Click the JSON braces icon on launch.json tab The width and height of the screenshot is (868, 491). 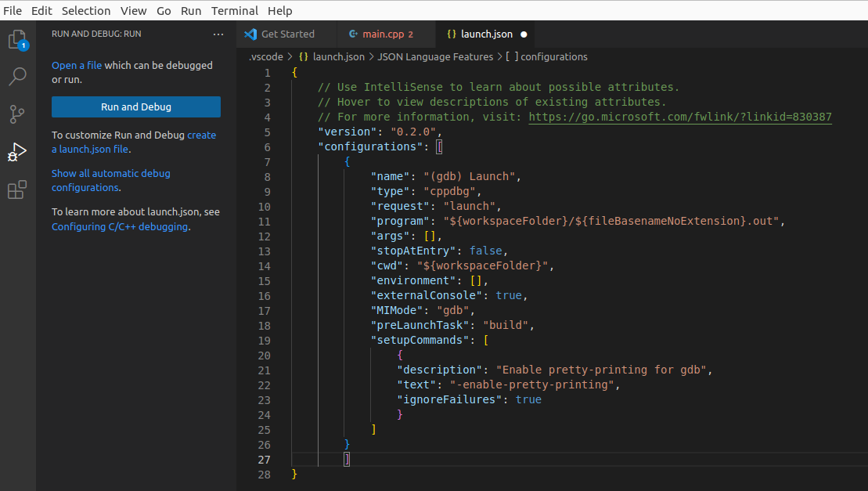451,34
